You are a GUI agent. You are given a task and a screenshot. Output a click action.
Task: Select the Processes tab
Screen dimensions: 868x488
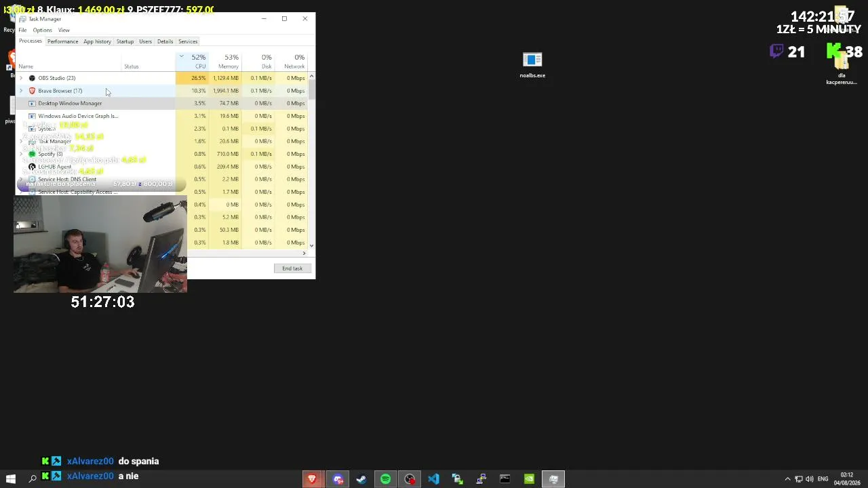(31, 41)
